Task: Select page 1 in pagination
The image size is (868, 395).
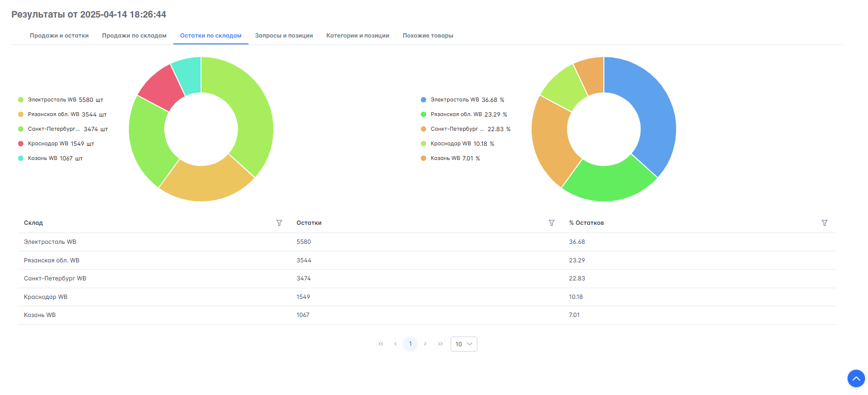Action: click(x=410, y=344)
